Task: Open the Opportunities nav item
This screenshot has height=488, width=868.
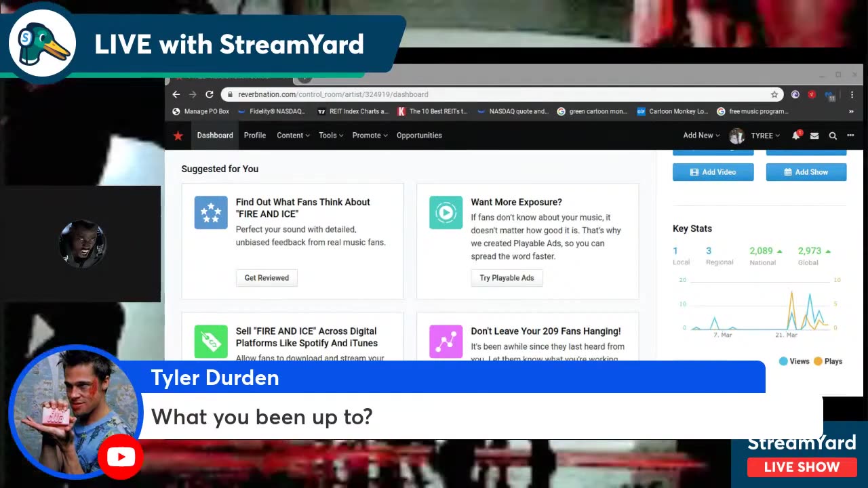Action: click(419, 136)
